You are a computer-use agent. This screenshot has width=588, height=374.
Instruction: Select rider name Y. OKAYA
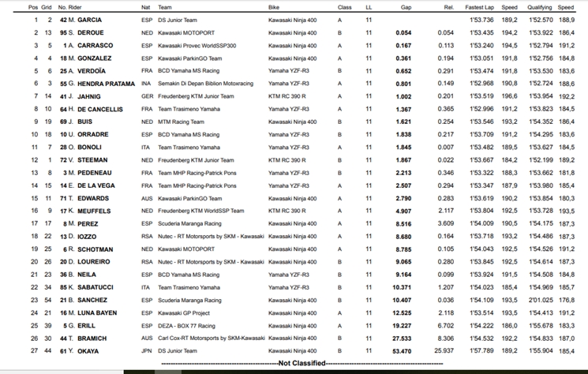point(84,351)
